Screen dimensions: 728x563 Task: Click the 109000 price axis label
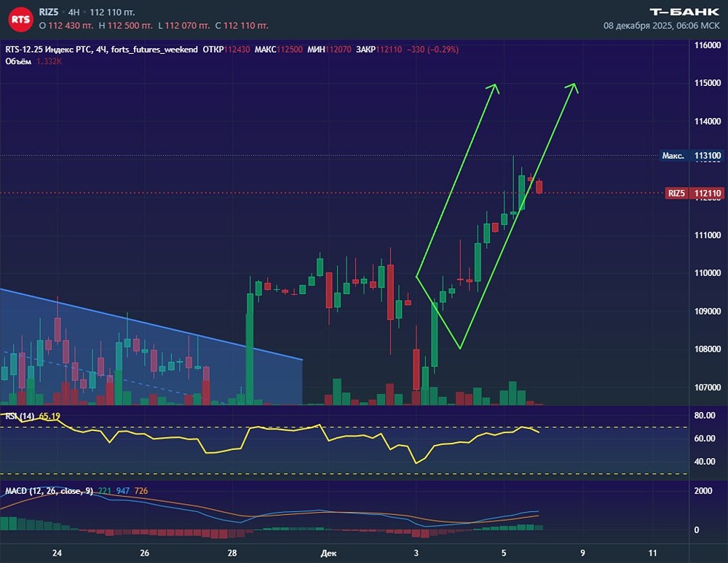708,311
